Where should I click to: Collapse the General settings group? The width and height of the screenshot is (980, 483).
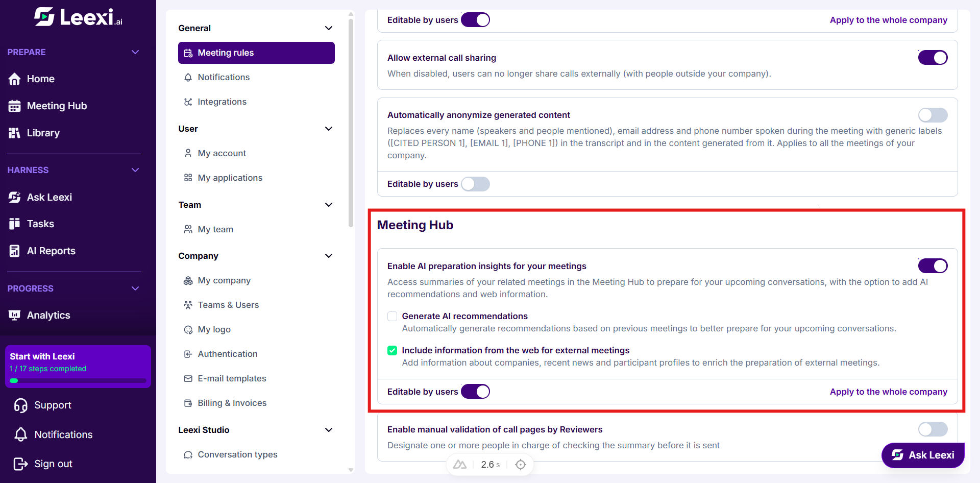click(x=329, y=28)
